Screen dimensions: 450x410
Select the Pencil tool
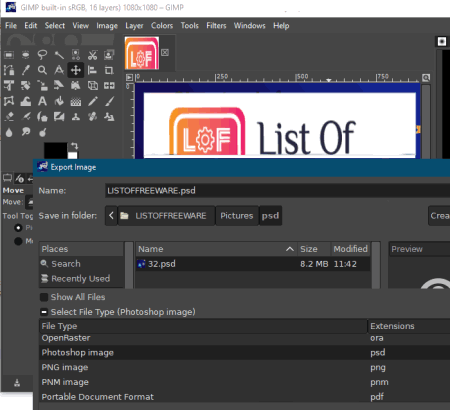pos(92,101)
